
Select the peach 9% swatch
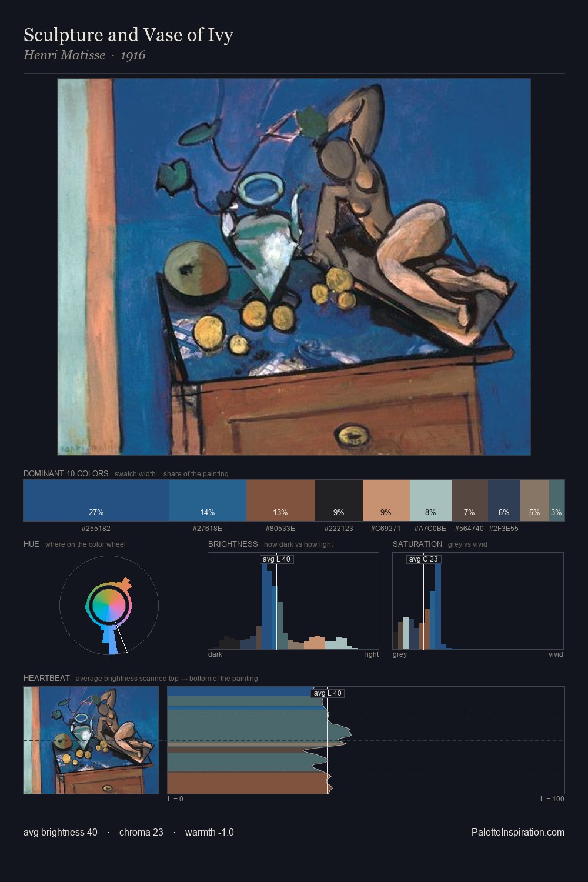(x=386, y=500)
